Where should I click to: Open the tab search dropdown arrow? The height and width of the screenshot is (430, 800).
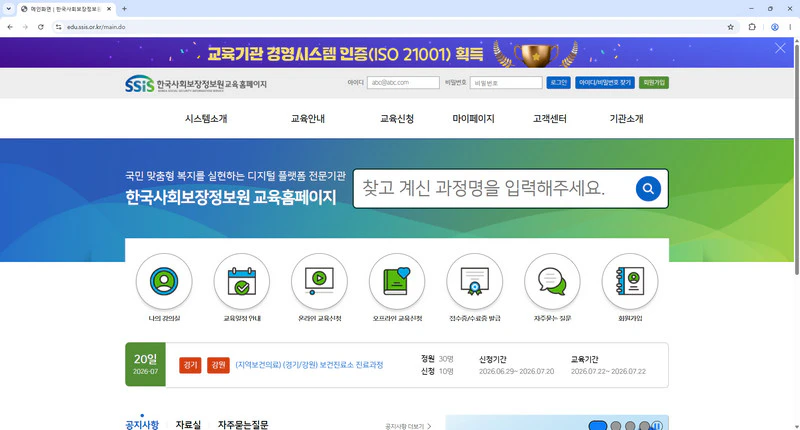[8, 9]
